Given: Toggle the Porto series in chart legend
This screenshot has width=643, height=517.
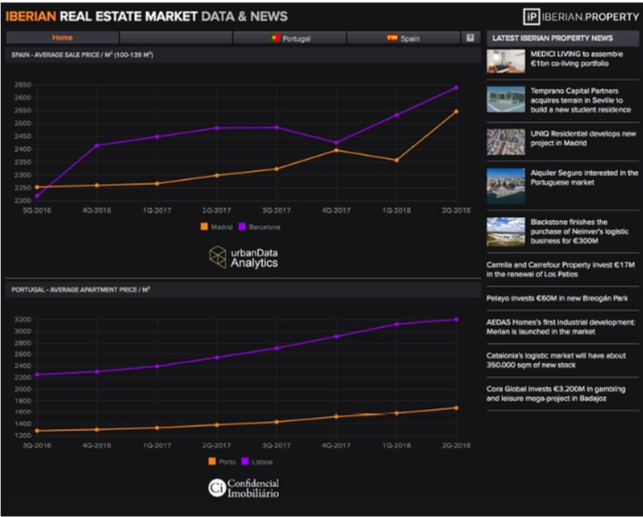Looking at the screenshot, I should click(222, 461).
